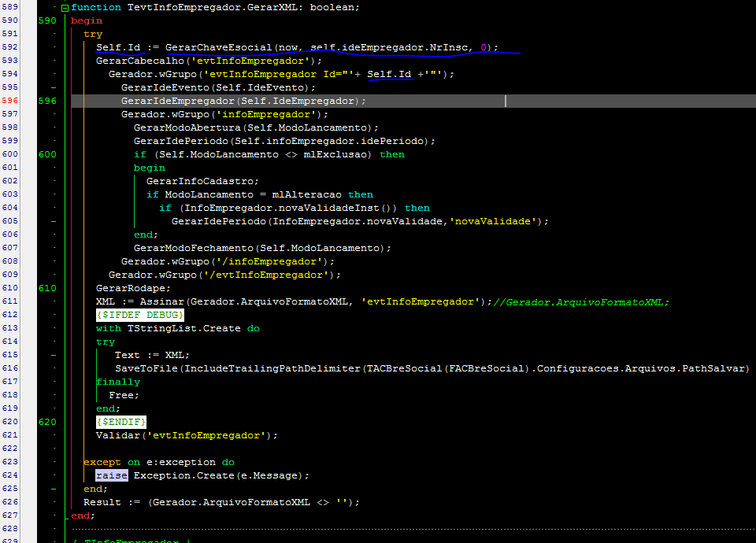Click line number 624 in the gutter
This screenshot has height=543, width=756.
tap(9, 475)
